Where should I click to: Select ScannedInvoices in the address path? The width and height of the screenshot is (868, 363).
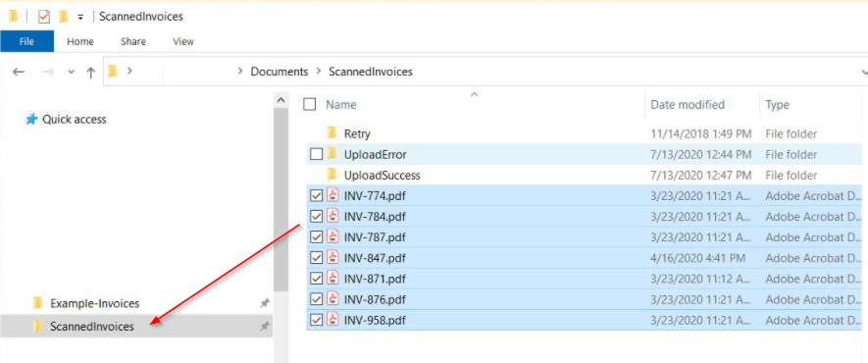371,72
